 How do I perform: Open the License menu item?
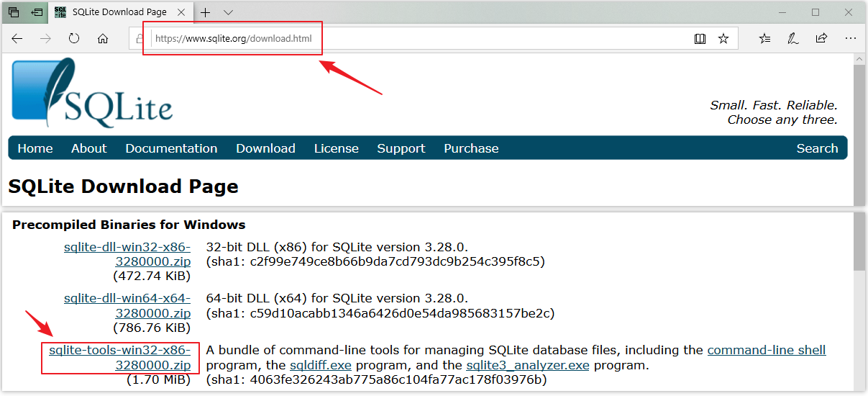pyautogui.click(x=337, y=148)
